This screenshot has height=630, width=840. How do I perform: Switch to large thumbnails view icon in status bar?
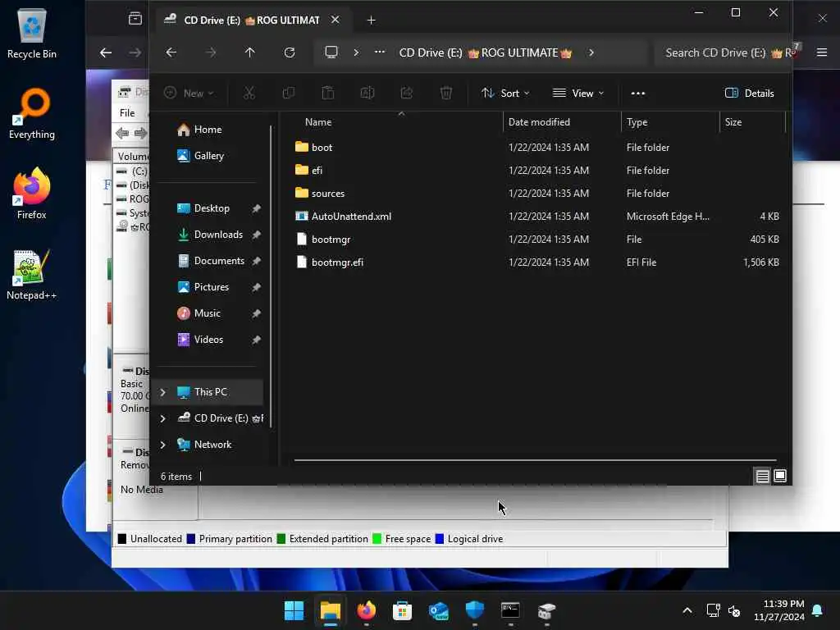(x=780, y=477)
